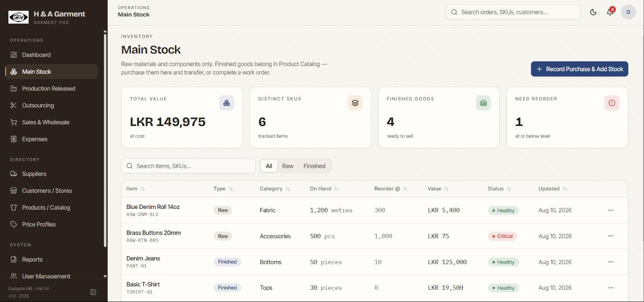Click the Need Reorder alert icon
Viewport: 644px width, 302px height.
(x=612, y=103)
